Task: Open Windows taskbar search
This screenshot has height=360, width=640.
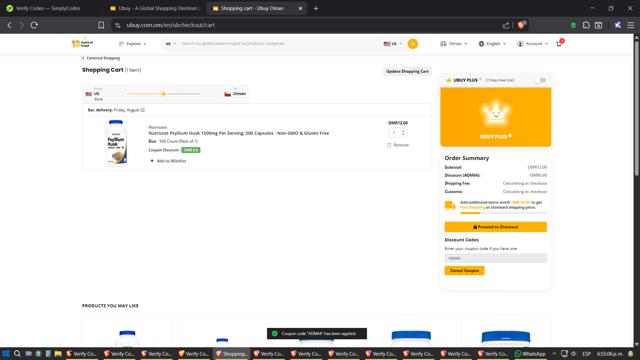Action: (x=17, y=353)
